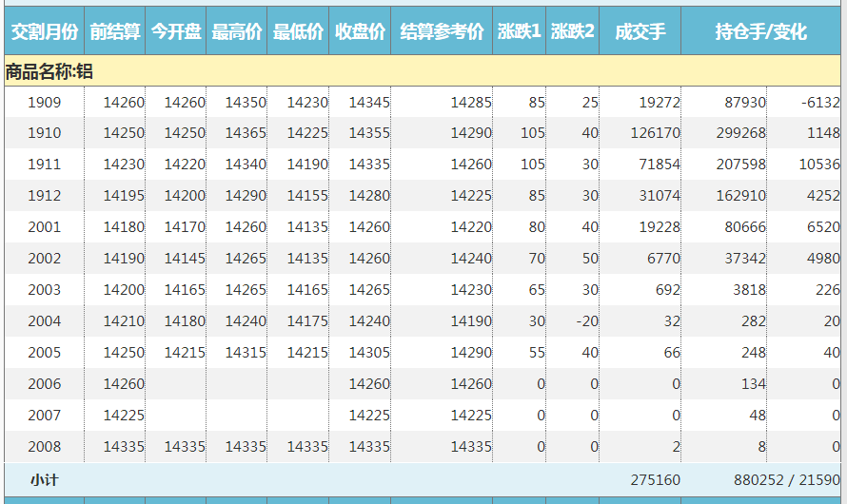Viewport: 847px width, 504px height.
Task: Click the 结算参考价 column header
Action: (442, 32)
